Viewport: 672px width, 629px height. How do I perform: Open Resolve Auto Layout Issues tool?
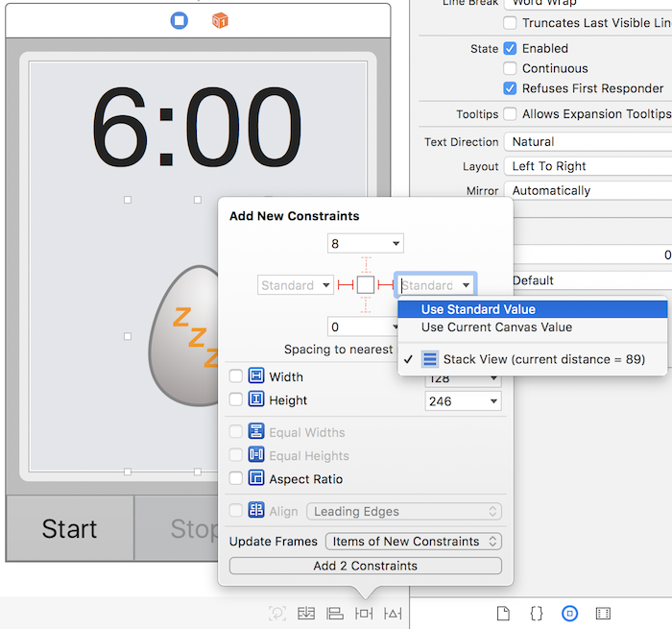[394, 614]
